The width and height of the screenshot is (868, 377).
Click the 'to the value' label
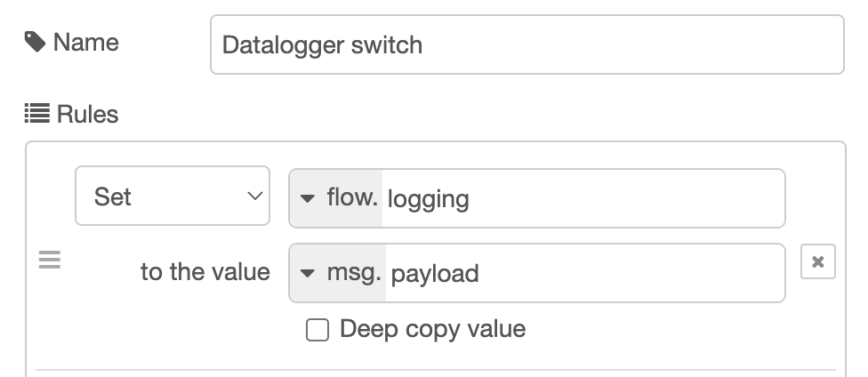(205, 271)
